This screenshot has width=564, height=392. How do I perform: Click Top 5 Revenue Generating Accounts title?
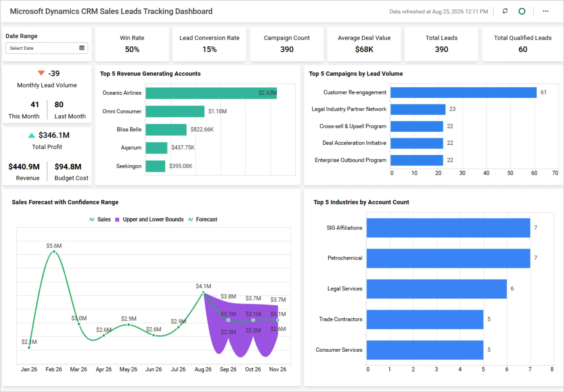tap(150, 74)
